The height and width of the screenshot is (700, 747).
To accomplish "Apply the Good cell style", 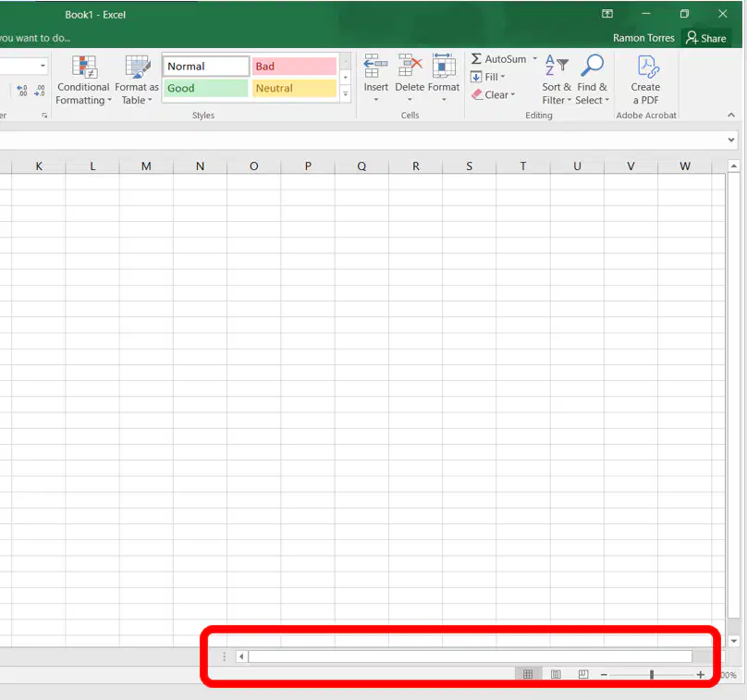I will [x=206, y=88].
